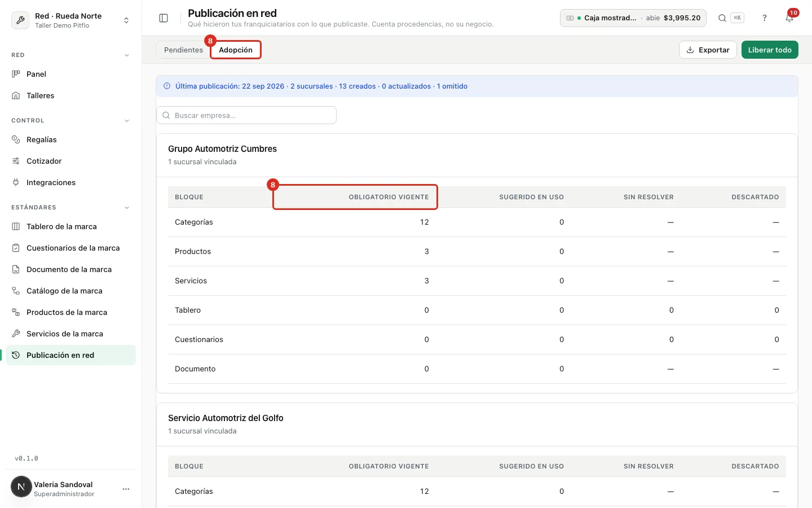Click the Tablero row label
The height and width of the screenshot is (508, 812).
pos(188,310)
